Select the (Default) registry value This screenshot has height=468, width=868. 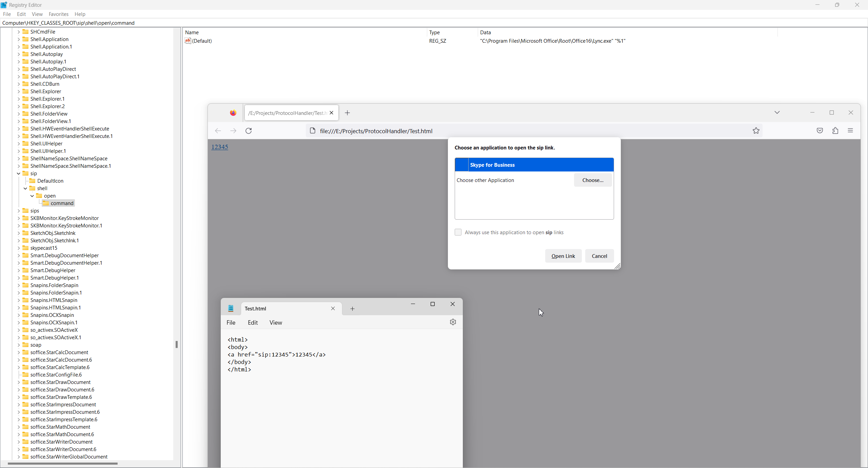[x=202, y=41]
